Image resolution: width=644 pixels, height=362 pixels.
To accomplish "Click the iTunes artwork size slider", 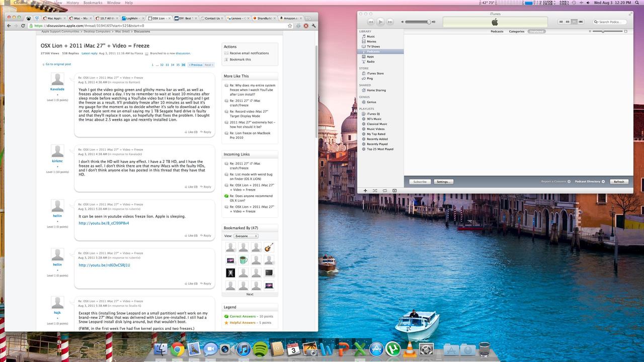I will (x=607, y=31).
